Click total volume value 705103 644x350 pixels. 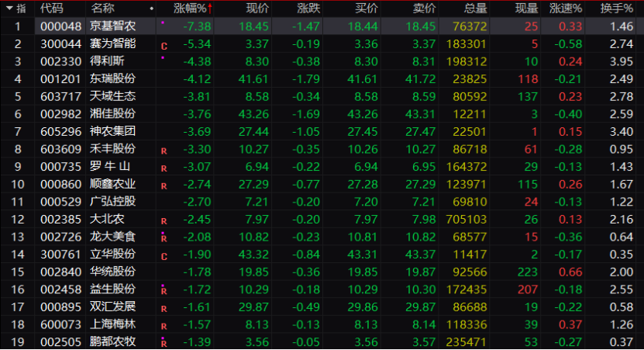tap(467, 219)
